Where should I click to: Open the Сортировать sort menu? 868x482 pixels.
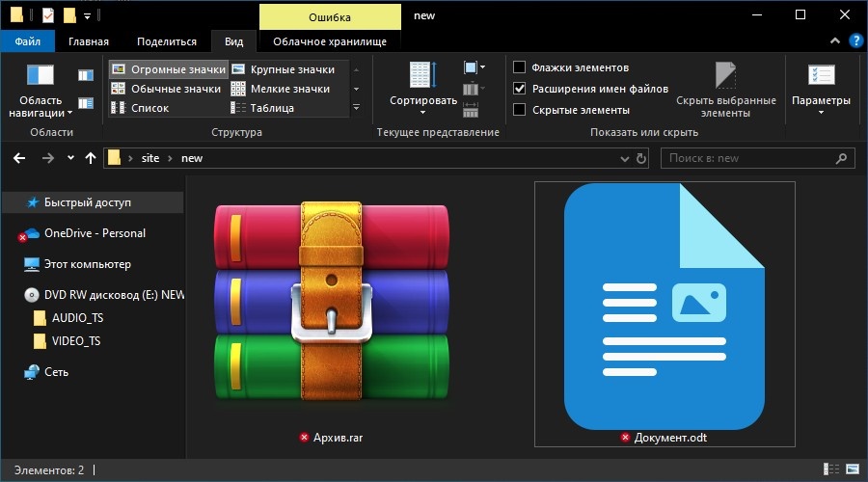point(423,88)
